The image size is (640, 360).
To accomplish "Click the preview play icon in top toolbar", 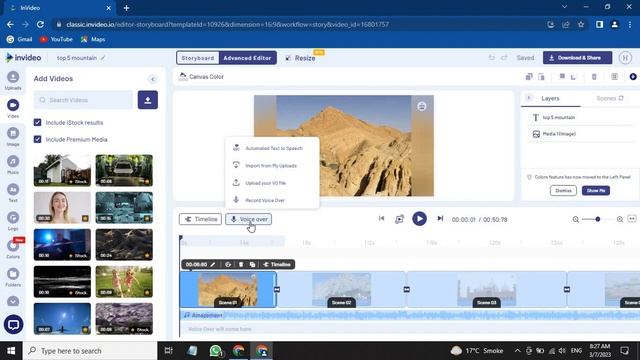I will coord(633,77).
